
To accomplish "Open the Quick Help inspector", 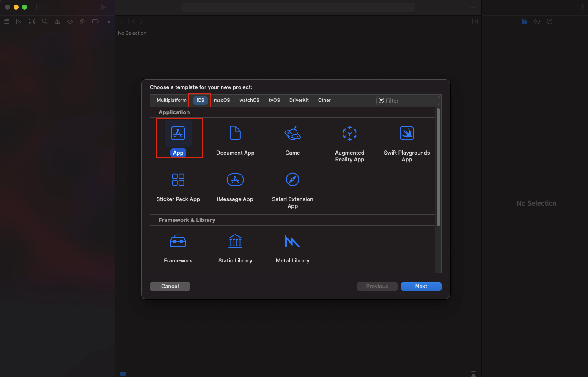I will (550, 21).
